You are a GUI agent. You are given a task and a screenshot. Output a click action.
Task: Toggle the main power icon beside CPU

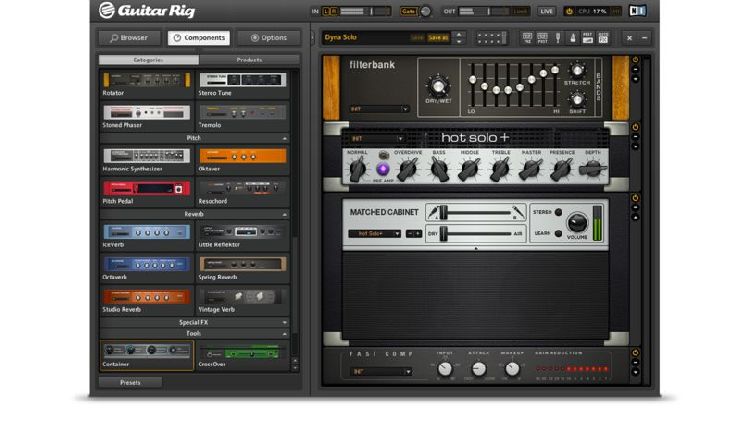[x=569, y=11]
